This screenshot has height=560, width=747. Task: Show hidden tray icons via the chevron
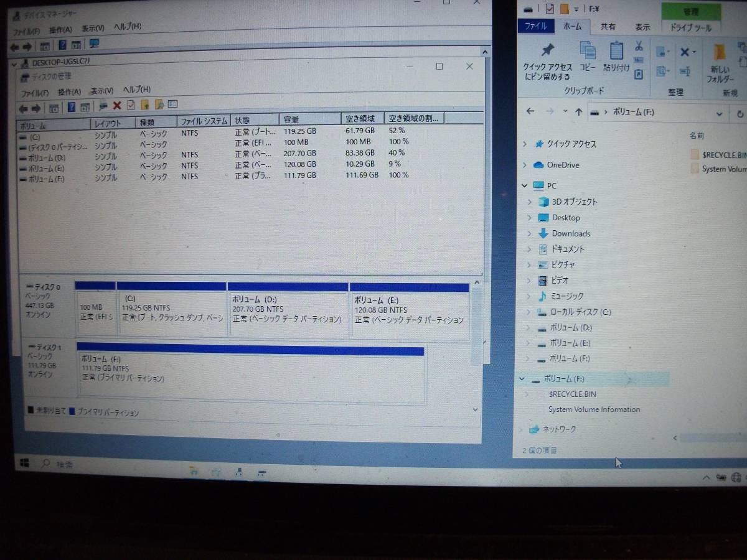[705, 478]
